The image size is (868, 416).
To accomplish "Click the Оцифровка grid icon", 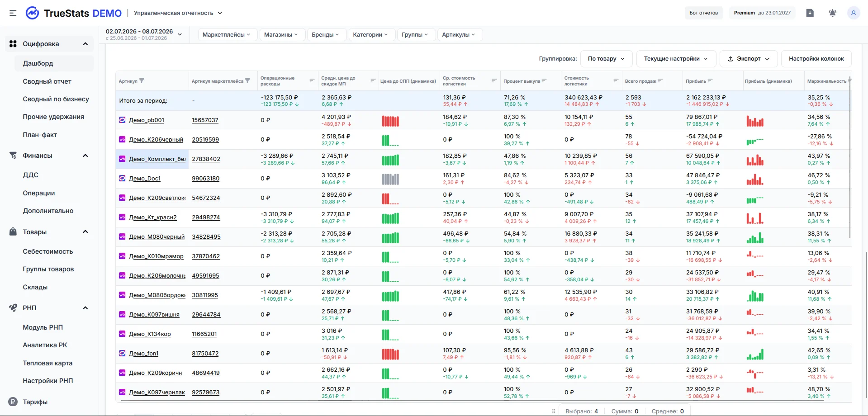I will click(x=13, y=44).
